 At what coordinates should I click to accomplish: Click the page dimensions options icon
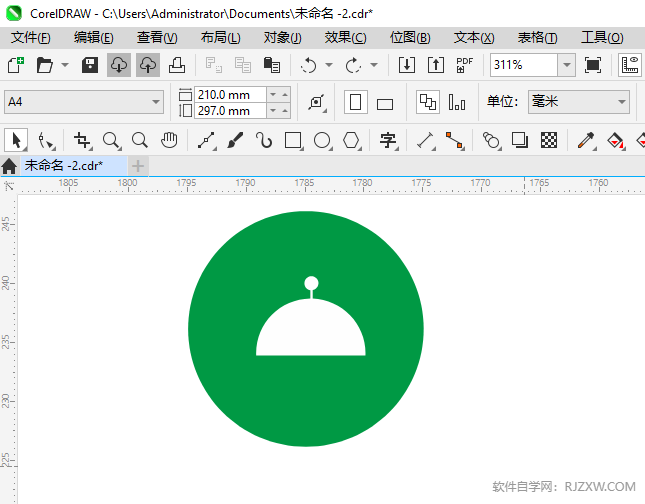point(317,102)
